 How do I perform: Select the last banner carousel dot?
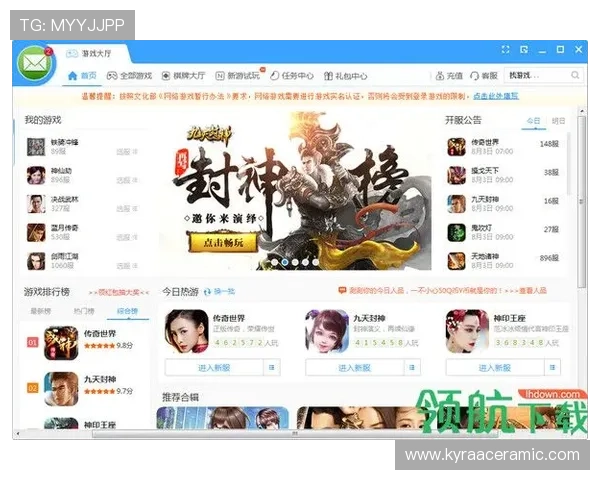click(315, 262)
